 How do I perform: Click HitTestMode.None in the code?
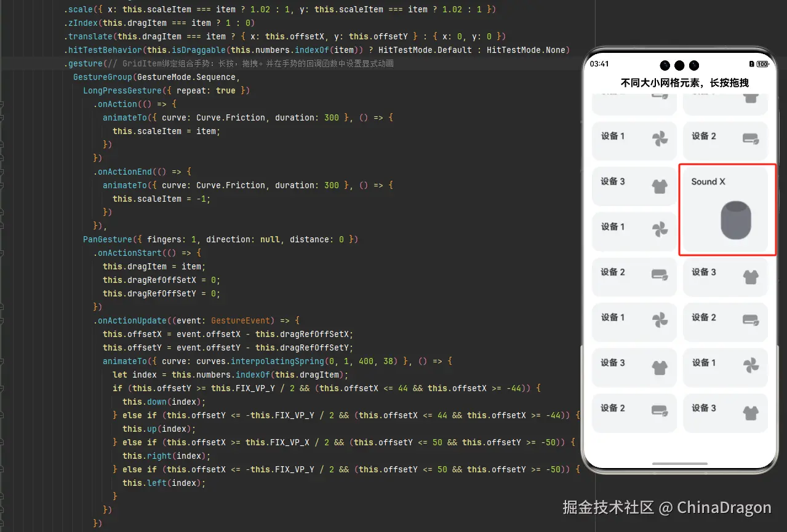(525, 50)
